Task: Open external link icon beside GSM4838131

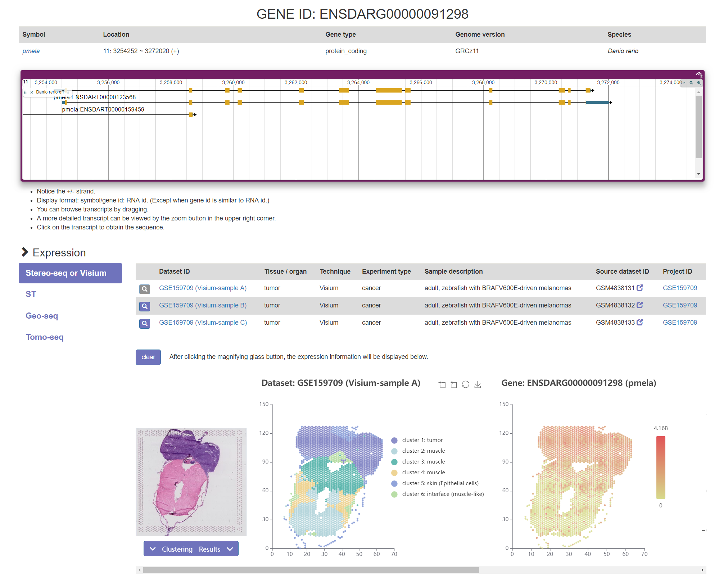Action: [640, 288]
